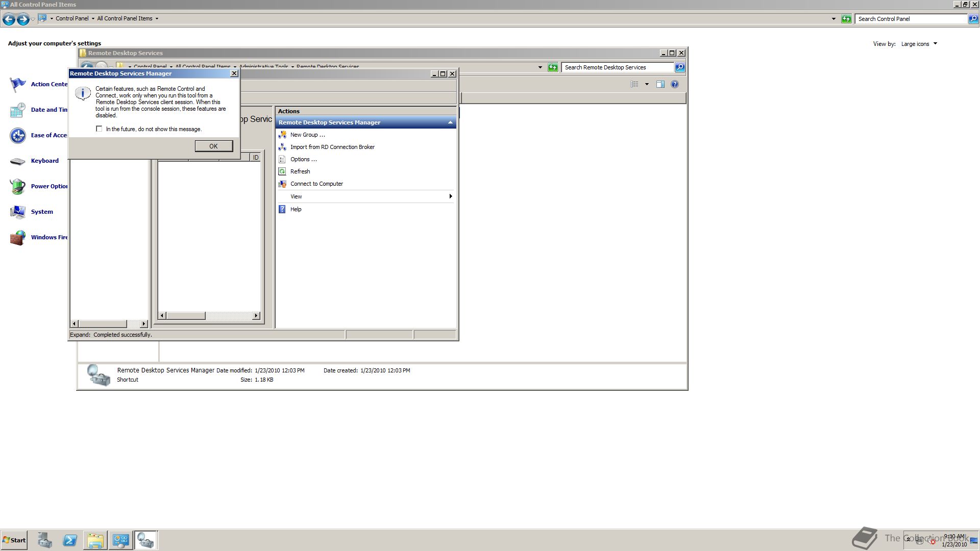Select Connect to Computer action
This screenshot has width=980, height=551.
click(x=316, y=184)
